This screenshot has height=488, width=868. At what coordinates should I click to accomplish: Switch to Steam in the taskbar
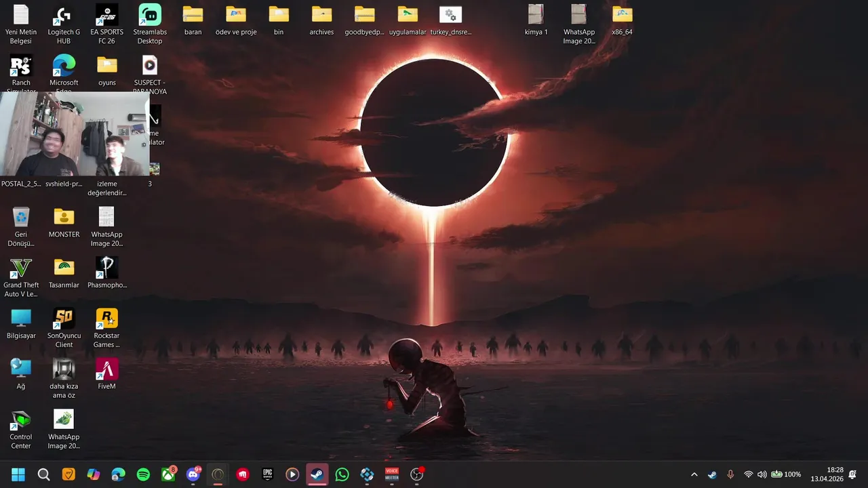pyautogui.click(x=317, y=474)
